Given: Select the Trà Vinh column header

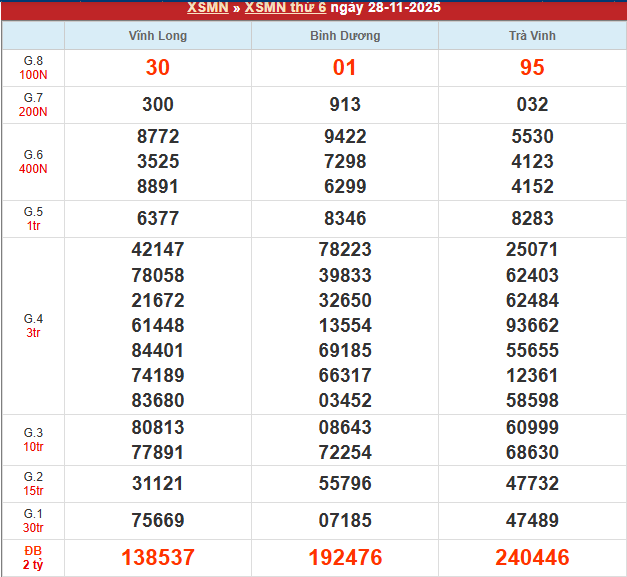Looking at the screenshot, I should [532, 36].
